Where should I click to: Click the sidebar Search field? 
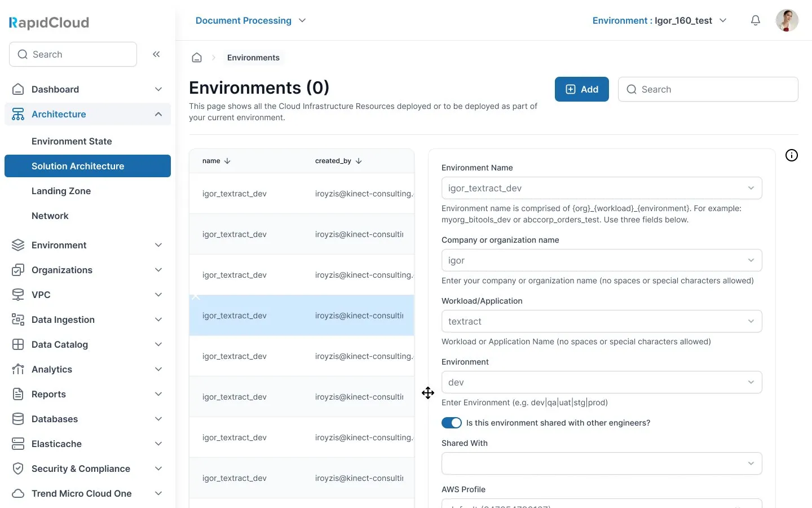[x=73, y=54]
